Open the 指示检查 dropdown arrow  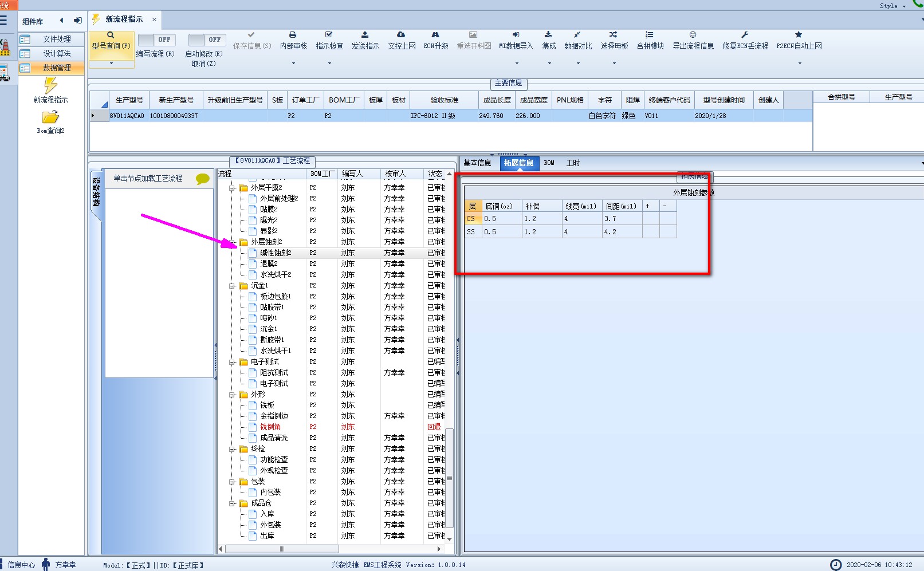(x=329, y=64)
